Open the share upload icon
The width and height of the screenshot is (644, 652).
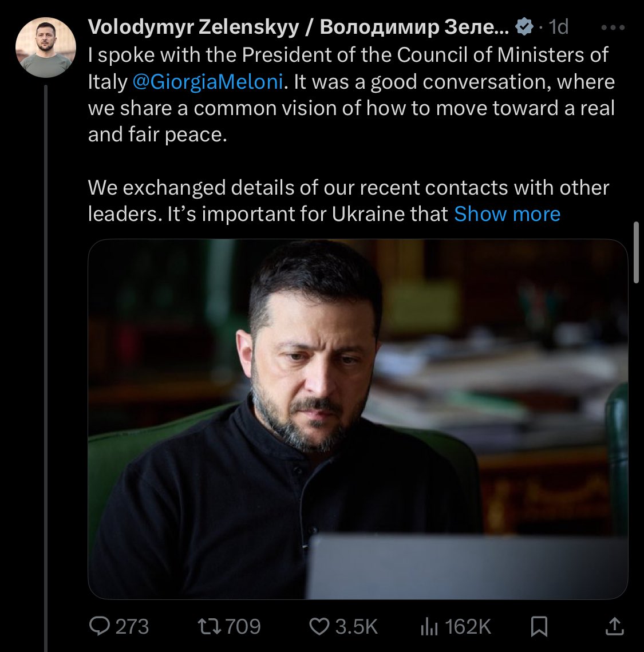(x=614, y=626)
